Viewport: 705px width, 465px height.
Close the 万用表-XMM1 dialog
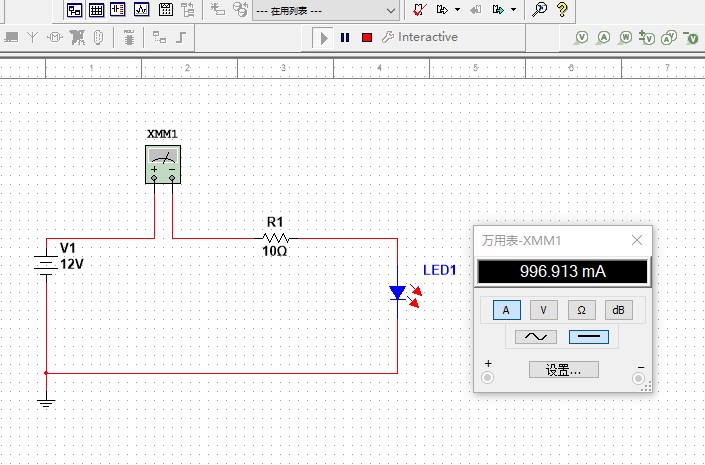tap(637, 240)
